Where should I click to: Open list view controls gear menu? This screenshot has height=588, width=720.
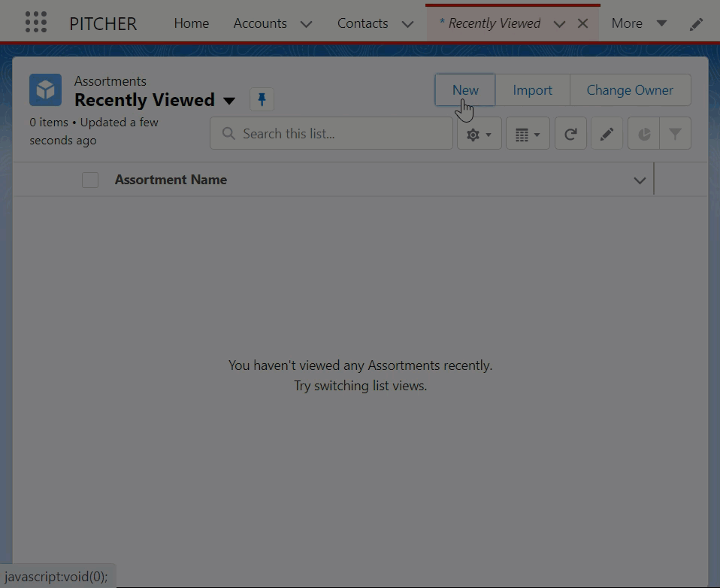click(x=479, y=134)
